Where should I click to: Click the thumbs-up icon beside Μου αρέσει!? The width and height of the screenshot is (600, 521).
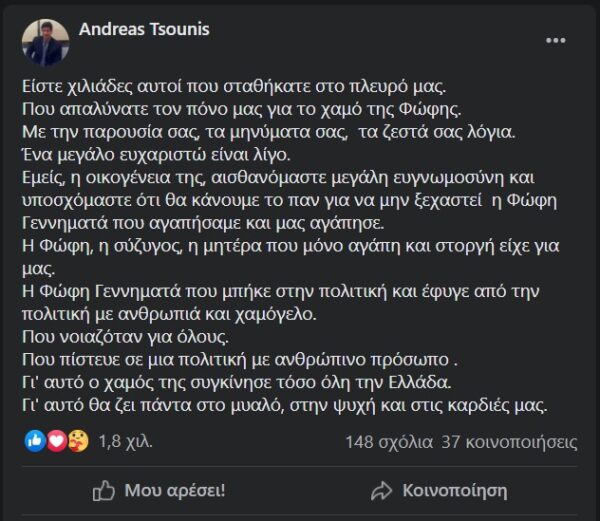coord(104,490)
